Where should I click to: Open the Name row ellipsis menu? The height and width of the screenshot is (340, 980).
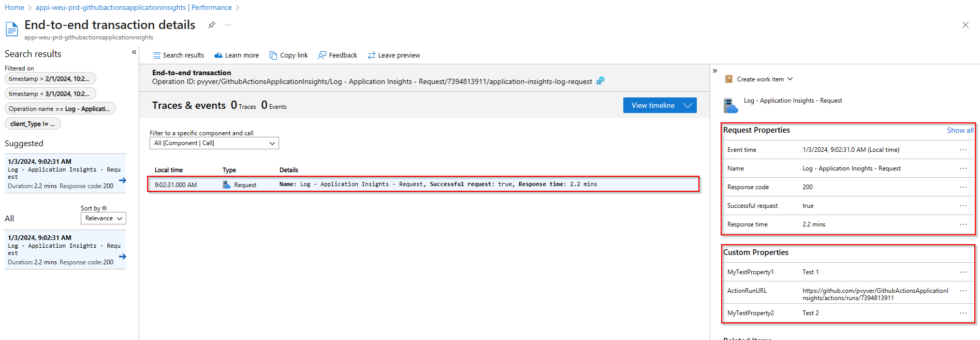click(963, 168)
